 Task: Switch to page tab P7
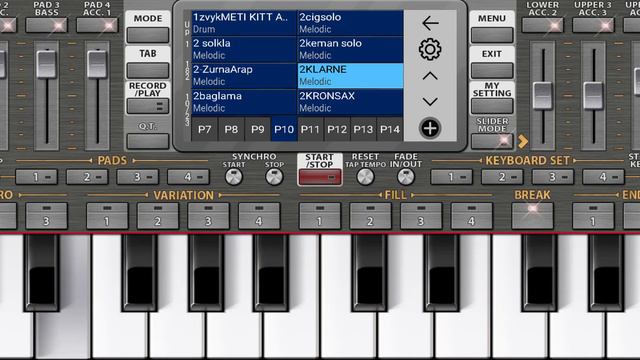pos(204,129)
